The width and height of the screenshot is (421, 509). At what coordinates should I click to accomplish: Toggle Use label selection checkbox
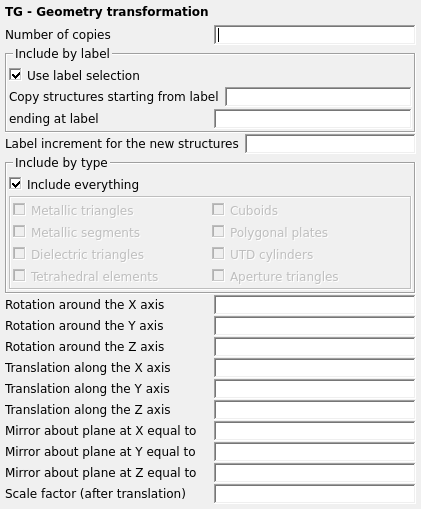[x=15, y=75]
